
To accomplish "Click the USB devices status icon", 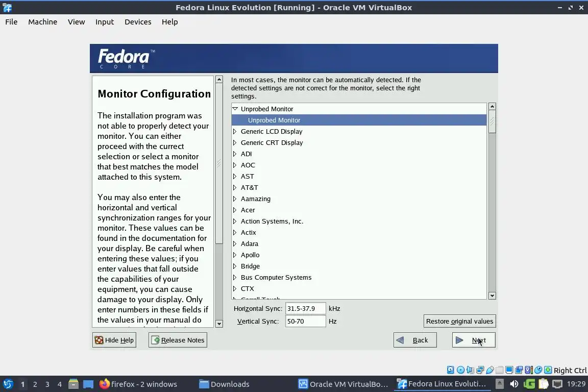I will (490, 370).
